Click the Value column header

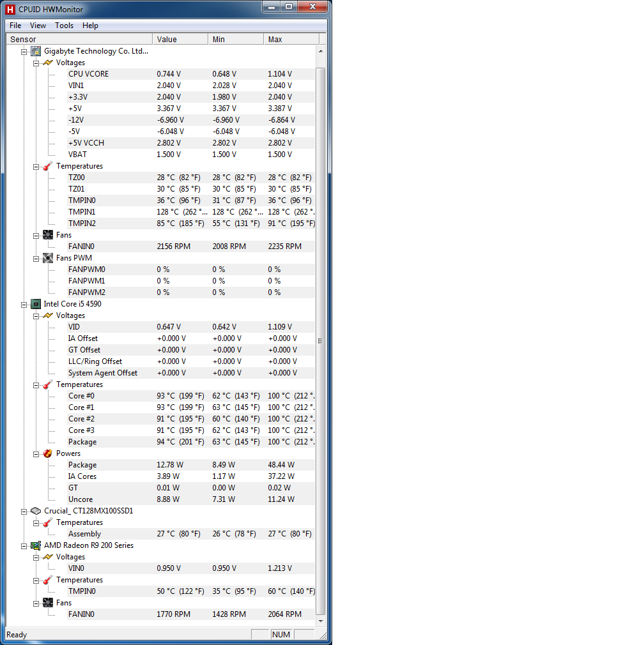pyautogui.click(x=180, y=39)
